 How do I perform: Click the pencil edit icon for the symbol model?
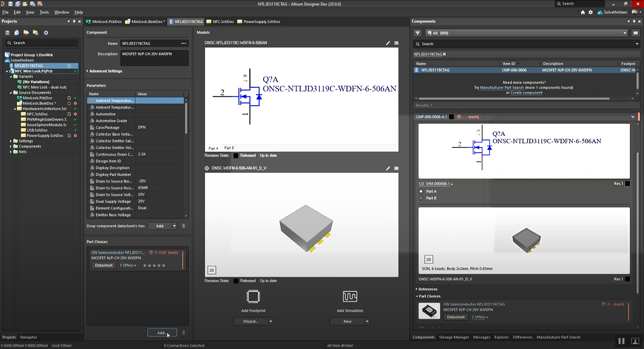(388, 43)
